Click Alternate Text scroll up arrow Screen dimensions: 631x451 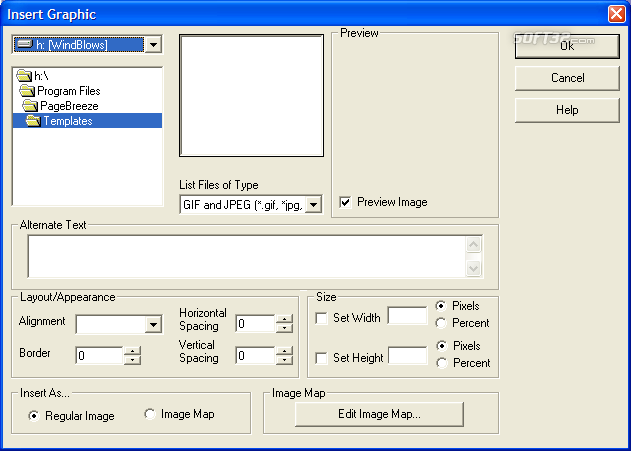474,245
